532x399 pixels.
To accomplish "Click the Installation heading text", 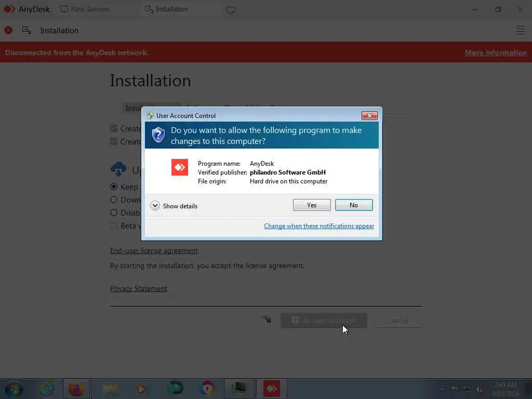I will click(x=150, y=81).
